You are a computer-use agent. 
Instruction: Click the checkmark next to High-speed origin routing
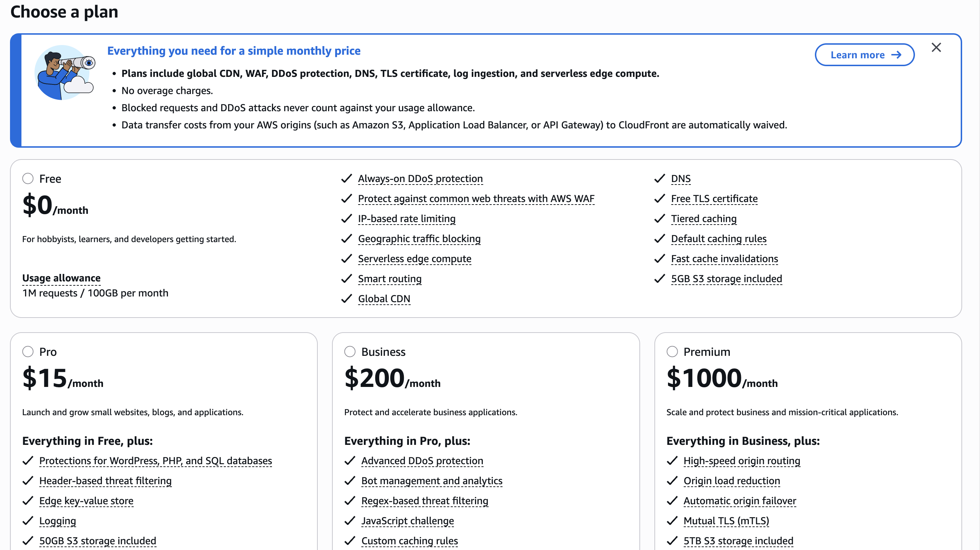click(672, 461)
